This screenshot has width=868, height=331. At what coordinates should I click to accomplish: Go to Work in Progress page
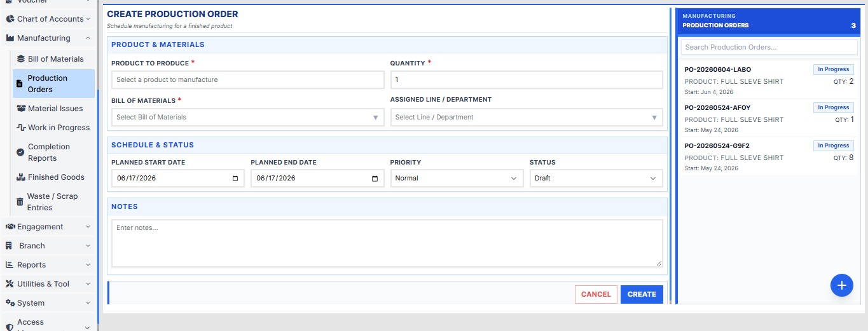53,128
